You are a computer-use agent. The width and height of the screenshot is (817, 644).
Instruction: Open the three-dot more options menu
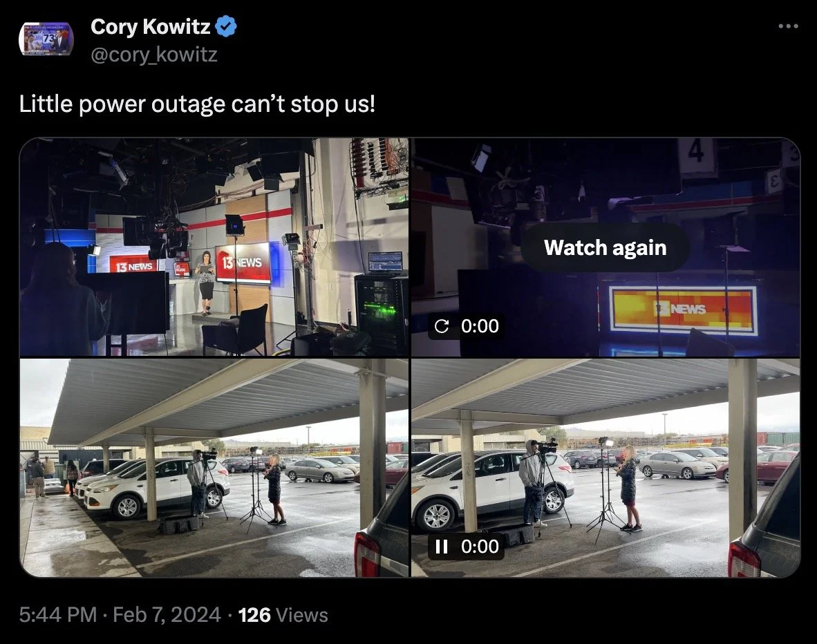click(x=789, y=26)
